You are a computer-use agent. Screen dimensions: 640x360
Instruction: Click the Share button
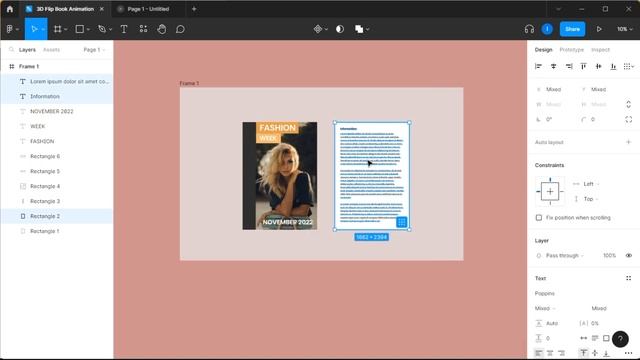point(572,29)
